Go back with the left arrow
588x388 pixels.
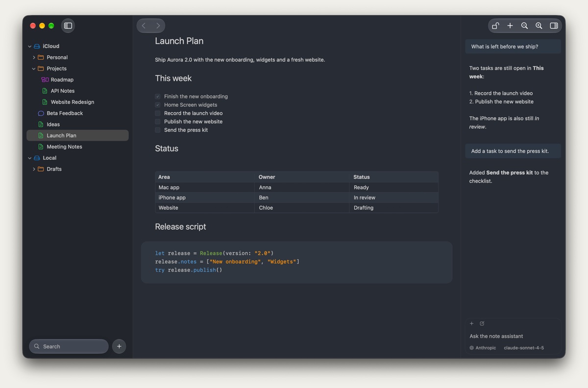click(144, 25)
